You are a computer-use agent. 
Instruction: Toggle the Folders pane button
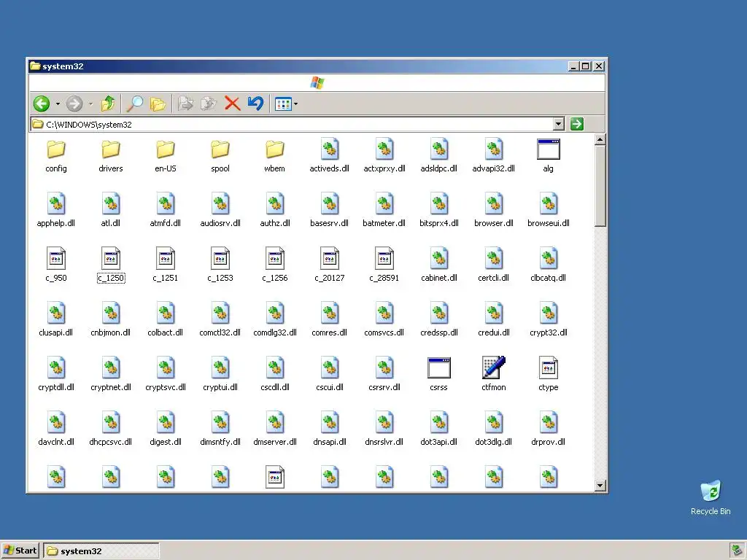tap(158, 104)
